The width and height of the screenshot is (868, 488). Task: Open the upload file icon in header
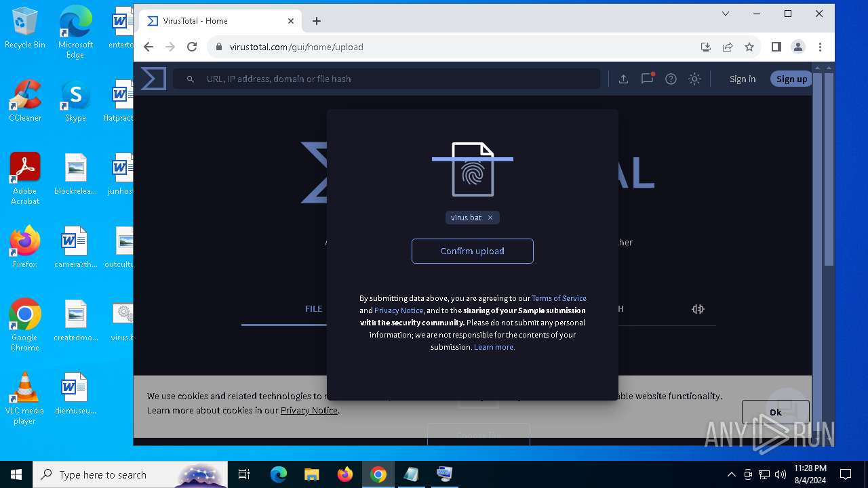point(623,79)
